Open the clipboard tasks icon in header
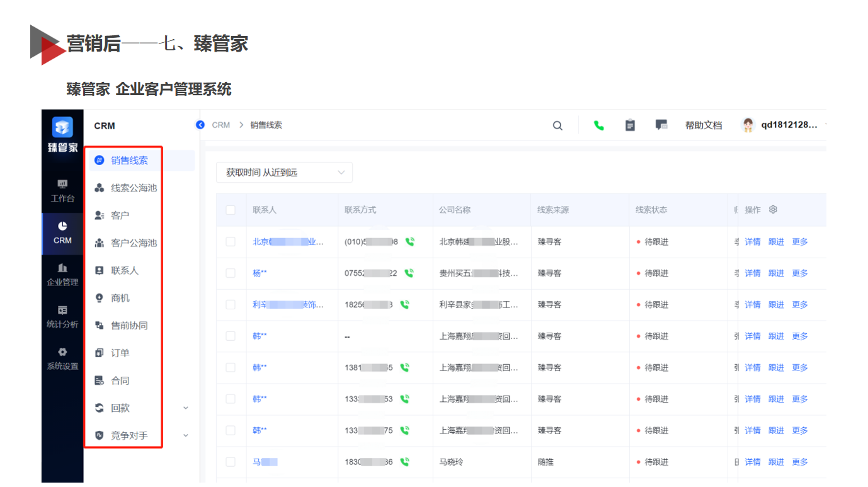Image resolution: width=868 pixels, height=487 pixels. [630, 125]
